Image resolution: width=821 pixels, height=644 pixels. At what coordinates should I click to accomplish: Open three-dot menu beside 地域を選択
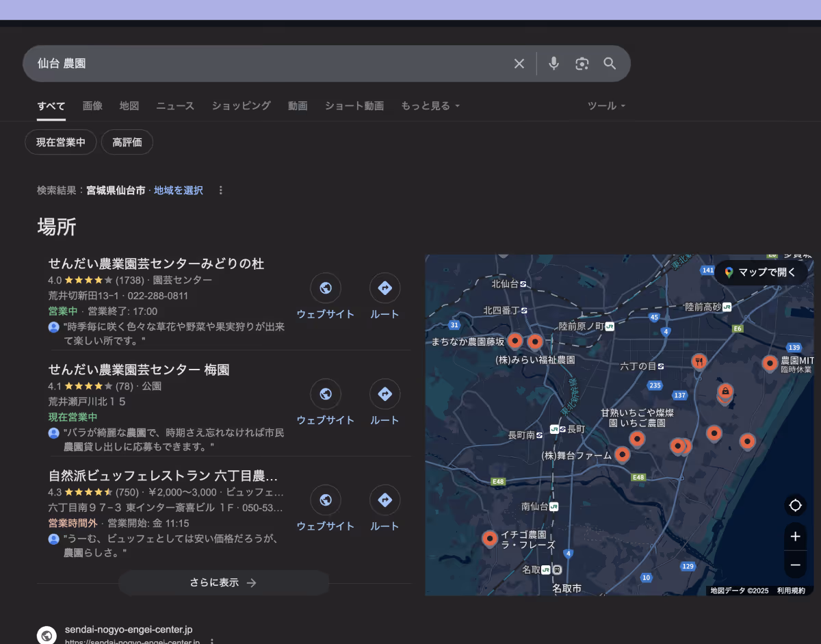[220, 190]
